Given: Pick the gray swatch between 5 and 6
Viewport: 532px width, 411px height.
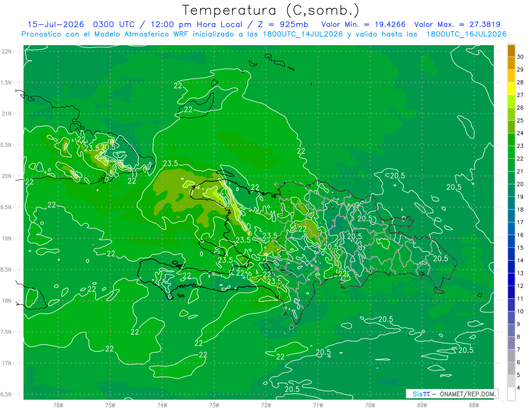Looking at the screenshot, I should click(x=511, y=369).
